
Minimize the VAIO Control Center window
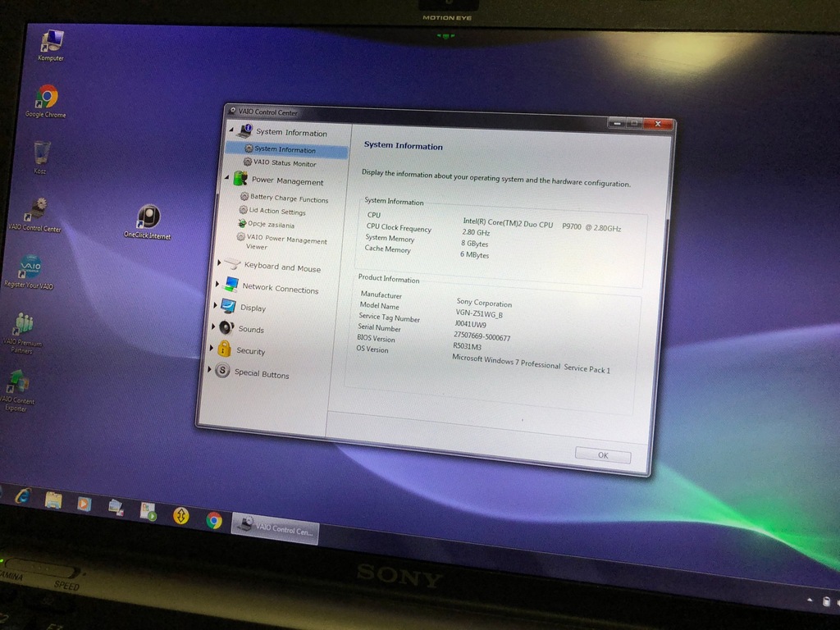(617, 123)
